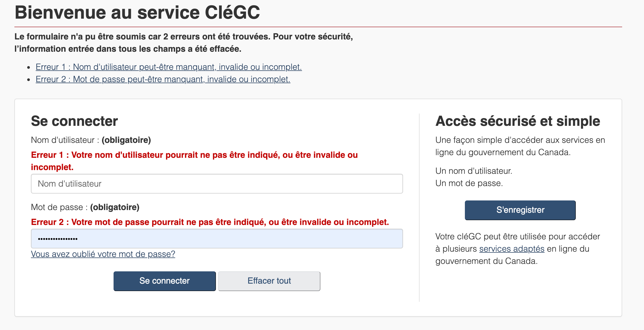Click the 'Un nom d'utilisateur.' text line
Image resolution: width=644 pixels, height=330 pixels.
click(x=474, y=171)
